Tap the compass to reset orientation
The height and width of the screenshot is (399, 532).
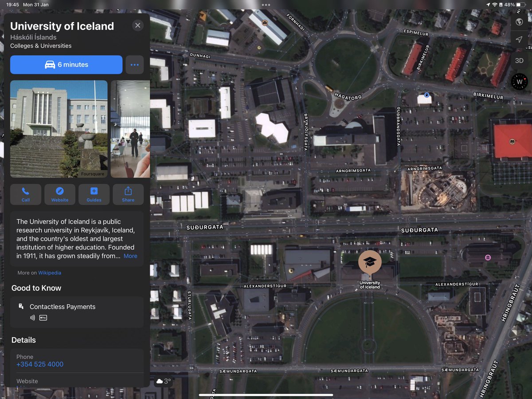tap(519, 82)
